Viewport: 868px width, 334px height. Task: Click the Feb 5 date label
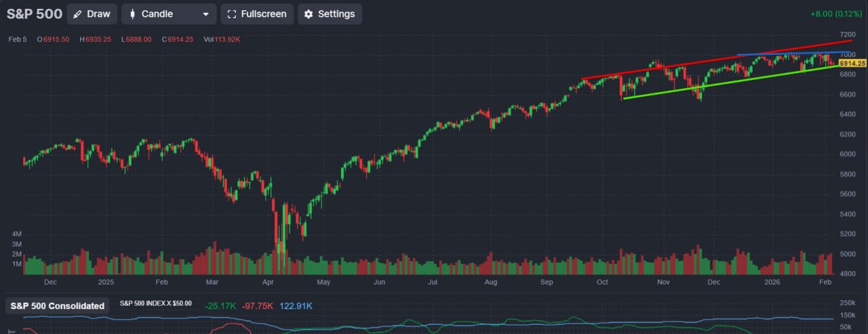(18, 39)
